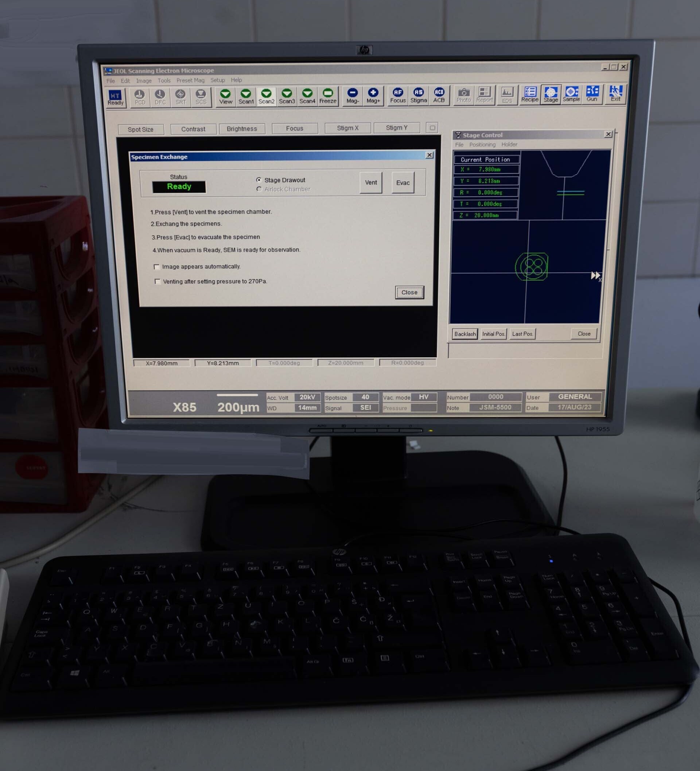700x771 pixels.
Task: Open the Report tool
Action: 485,95
